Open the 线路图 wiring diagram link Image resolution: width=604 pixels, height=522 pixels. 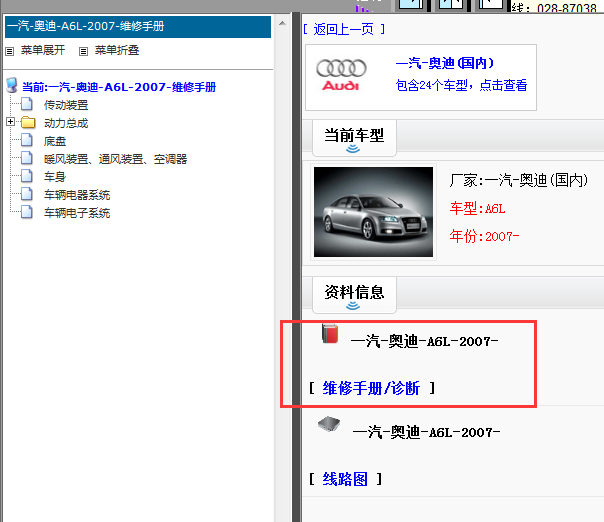click(344, 479)
